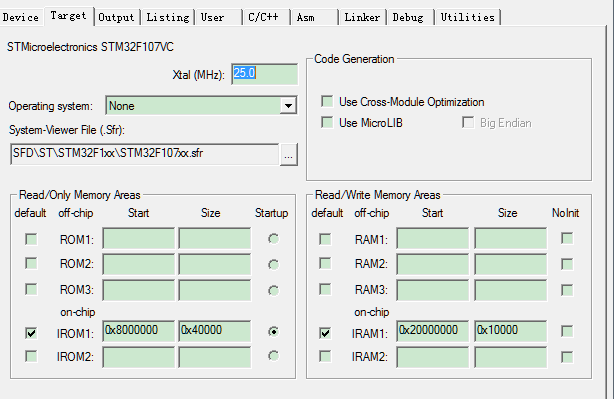Check the ROM2 default checkbox
Image resolution: width=614 pixels, height=399 pixels.
pyautogui.click(x=31, y=264)
